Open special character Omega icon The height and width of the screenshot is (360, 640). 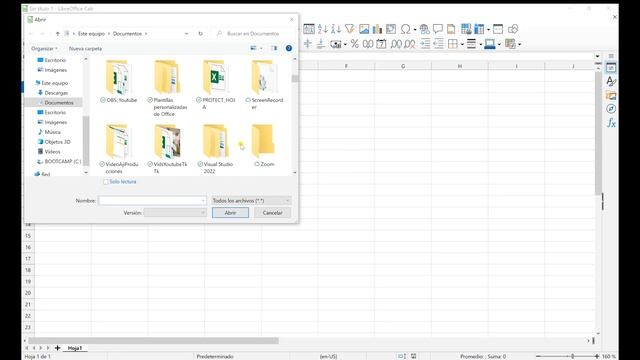point(405,29)
